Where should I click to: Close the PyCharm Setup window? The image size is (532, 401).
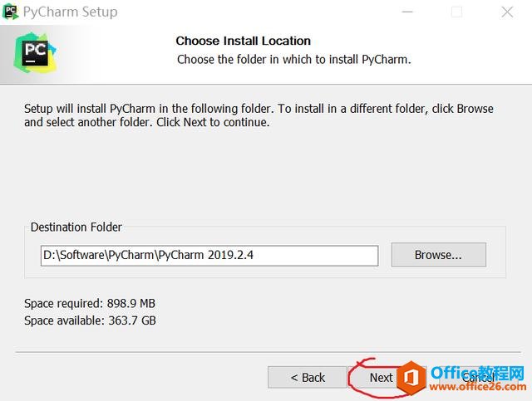(x=507, y=12)
